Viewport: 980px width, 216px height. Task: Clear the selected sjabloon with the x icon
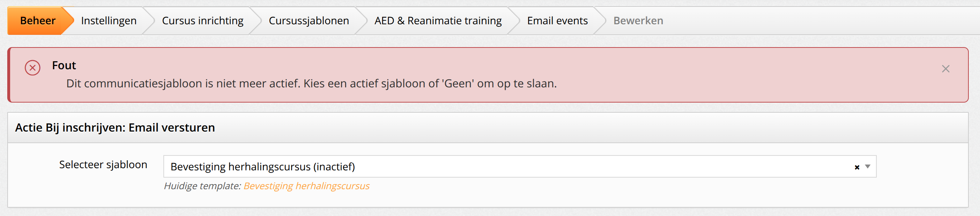(857, 167)
